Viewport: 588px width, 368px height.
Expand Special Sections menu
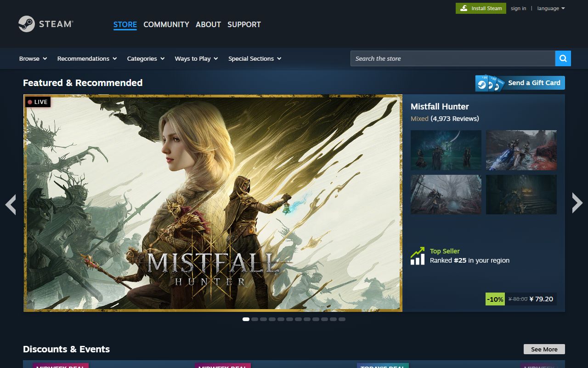pos(254,58)
